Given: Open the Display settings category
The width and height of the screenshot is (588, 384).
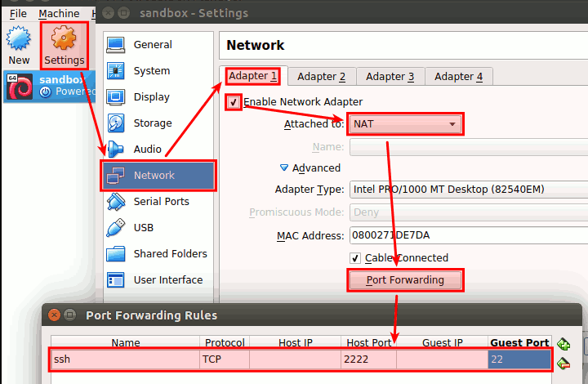Looking at the screenshot, I should pyautogui.click(x=158, y=97).
